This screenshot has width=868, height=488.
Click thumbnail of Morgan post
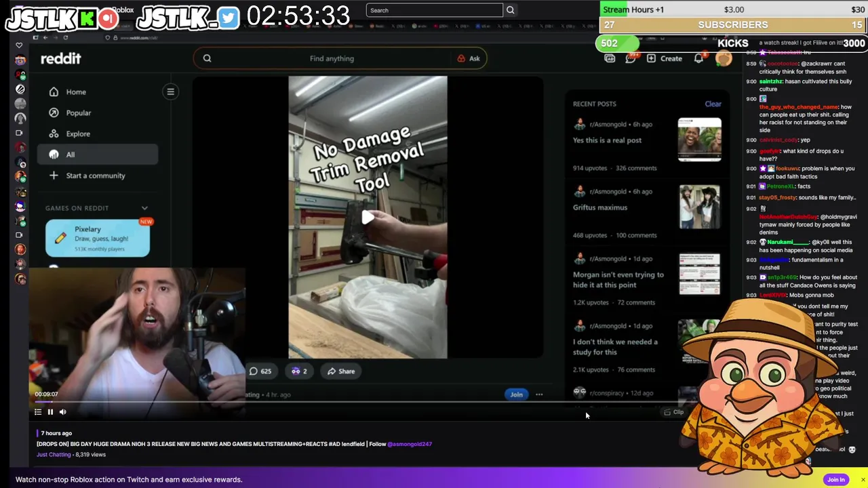click(699, 274)
